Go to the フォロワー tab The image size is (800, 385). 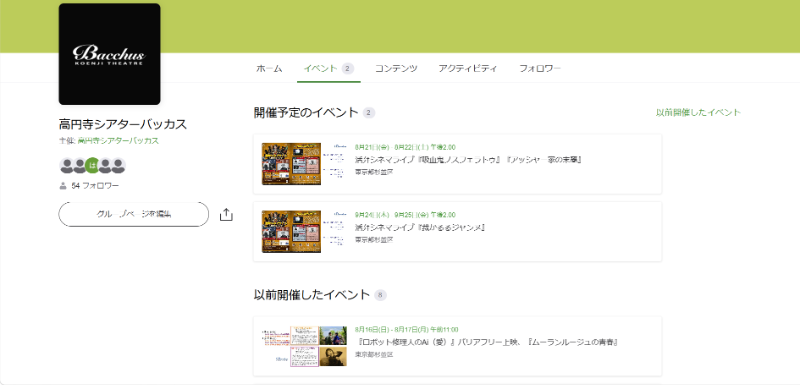[540, 68]
